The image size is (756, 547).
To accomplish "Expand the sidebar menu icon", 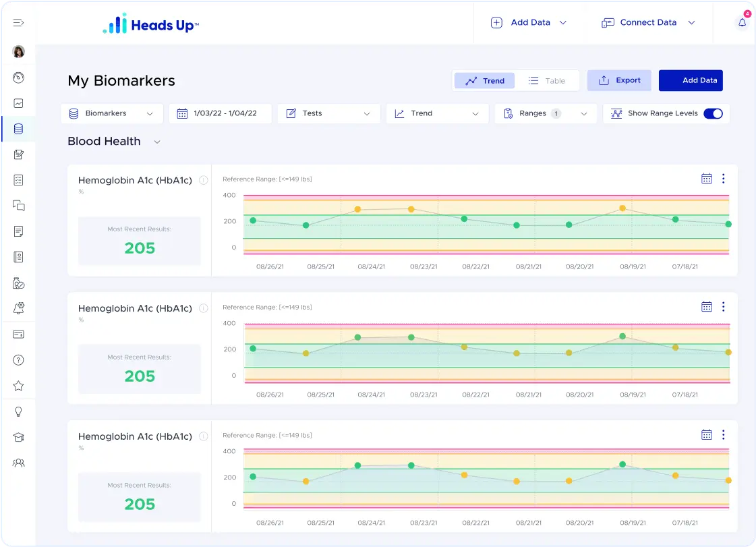I will [18, 22].
